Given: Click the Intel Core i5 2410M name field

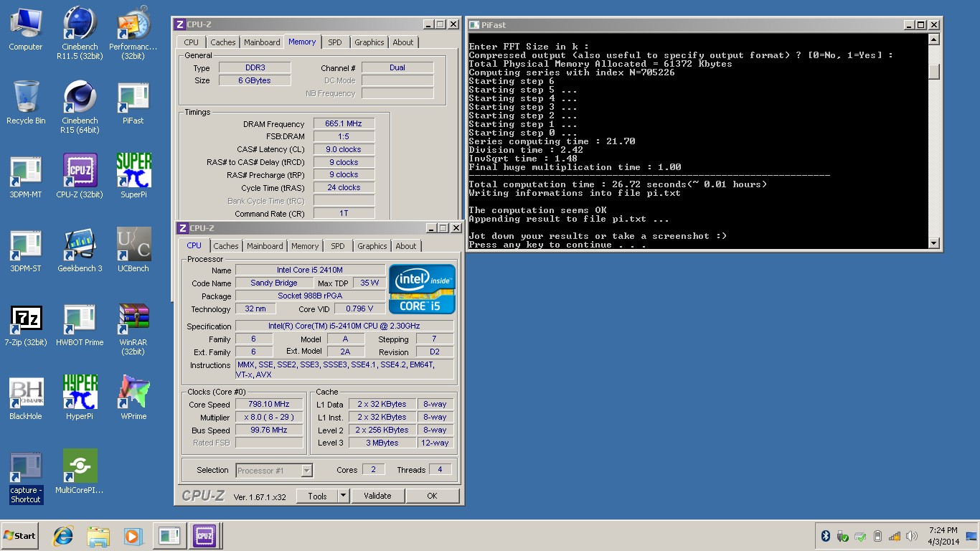Looking at the screenshot, I should [310, 270].
